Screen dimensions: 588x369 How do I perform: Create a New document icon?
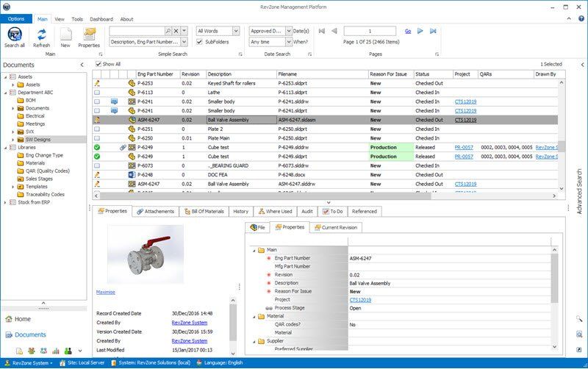pos(65,34)
